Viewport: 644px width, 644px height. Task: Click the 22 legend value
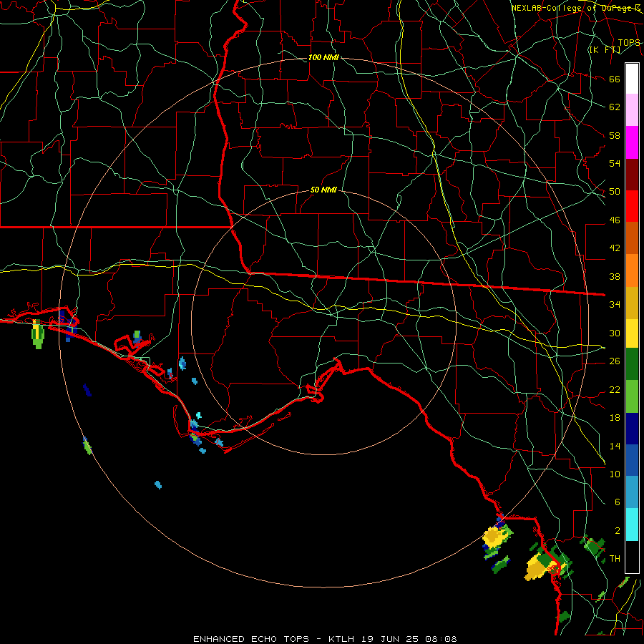click(x=615, y=389)
